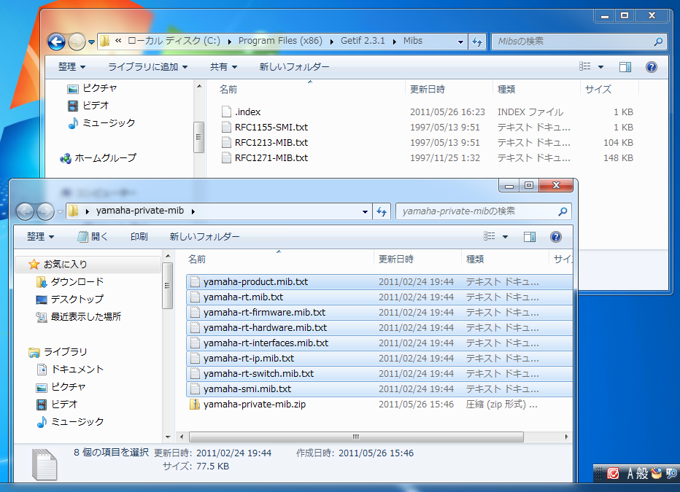Select yamaha-product.mib.txt file icon
Image resolution: width=680 pixels, height=492 pixels.
pos(195,282)
